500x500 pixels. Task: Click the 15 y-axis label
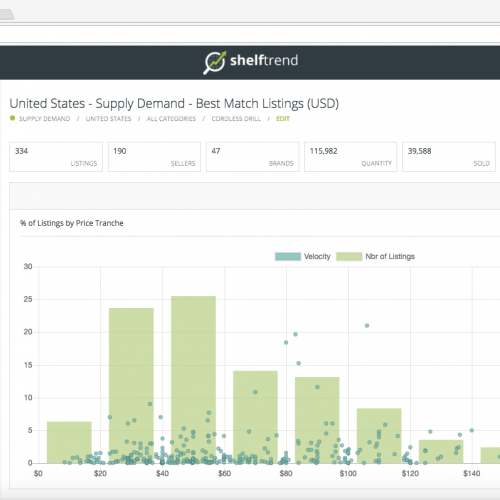pyautogui.click(x=28, y=365)
